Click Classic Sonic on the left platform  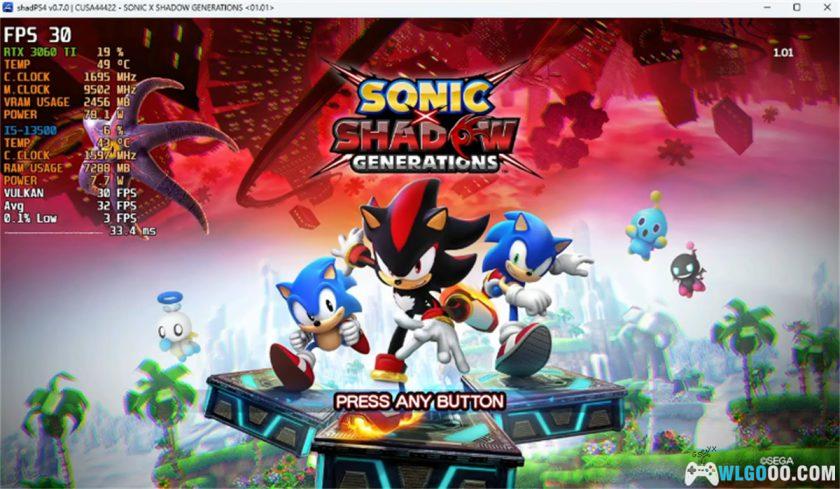(x=318, y=323)
